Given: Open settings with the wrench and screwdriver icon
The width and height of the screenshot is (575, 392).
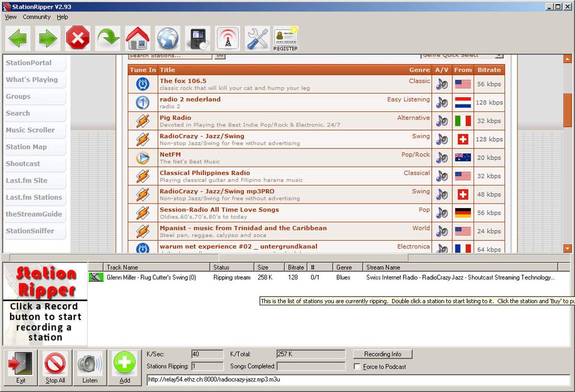Looking at the screenshot, I should 257,38.
